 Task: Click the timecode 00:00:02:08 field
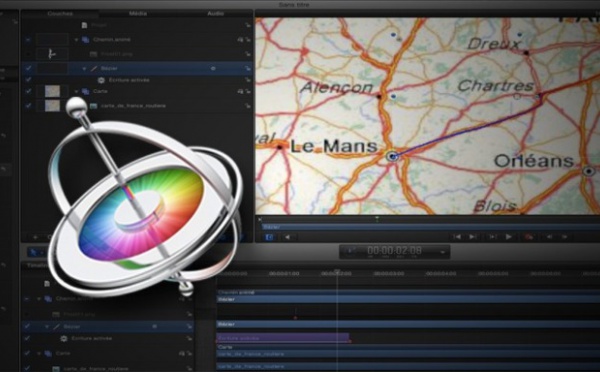394,251
